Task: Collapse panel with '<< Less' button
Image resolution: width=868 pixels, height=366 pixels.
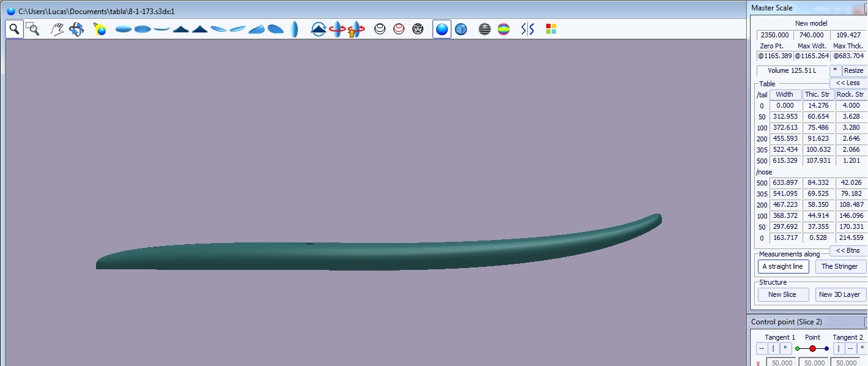Action: [x=847, y=83]
